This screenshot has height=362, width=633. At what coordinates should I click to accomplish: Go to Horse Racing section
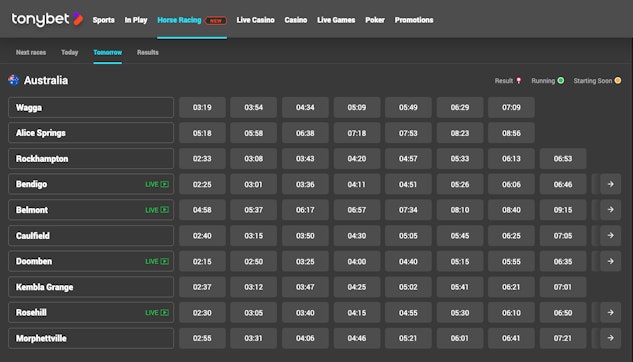click(179, 20)
